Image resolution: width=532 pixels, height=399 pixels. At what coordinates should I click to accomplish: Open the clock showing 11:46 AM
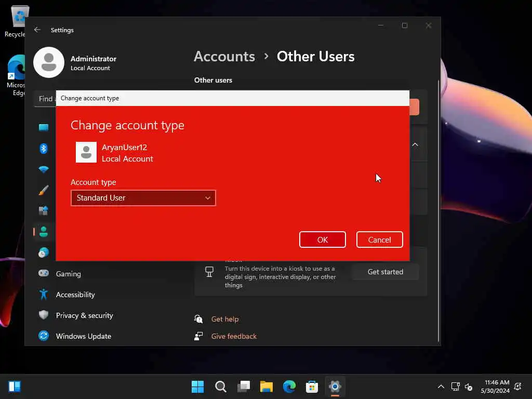coord(495,387)
